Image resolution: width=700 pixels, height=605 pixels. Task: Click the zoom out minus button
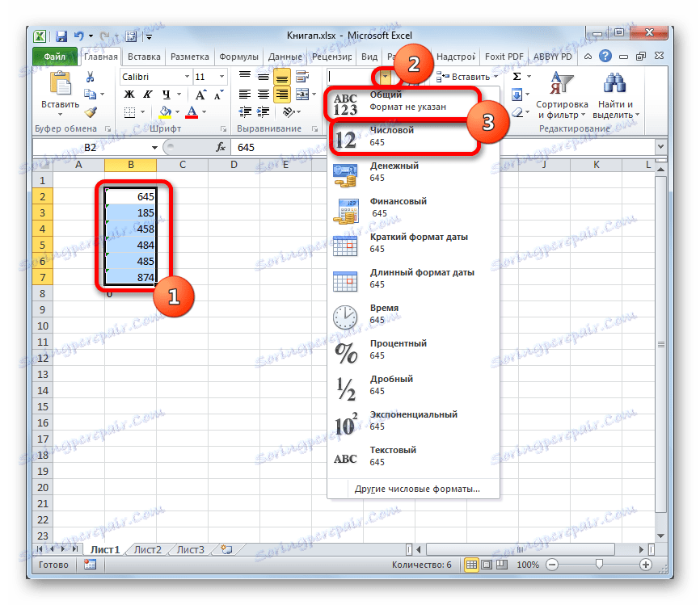pos(552,565)
